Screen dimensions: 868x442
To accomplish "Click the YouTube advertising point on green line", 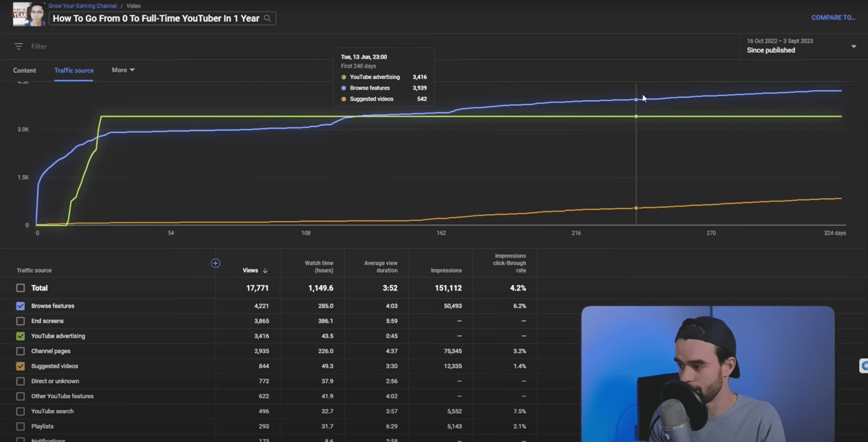I will [636, 116].
